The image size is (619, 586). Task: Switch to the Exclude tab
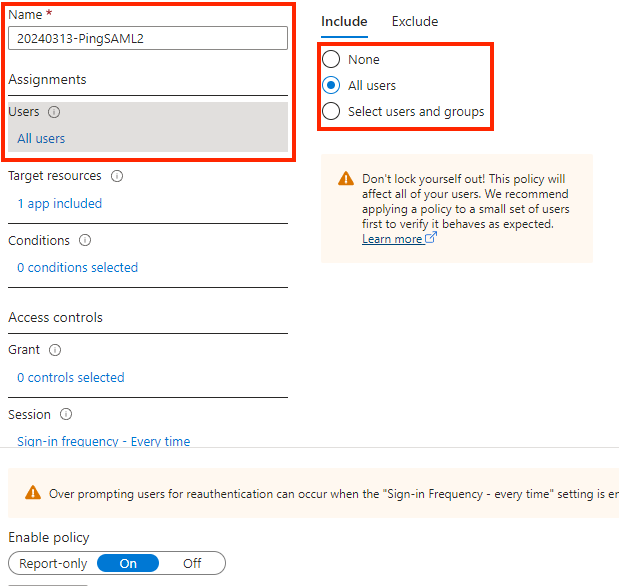pos(414,22)
